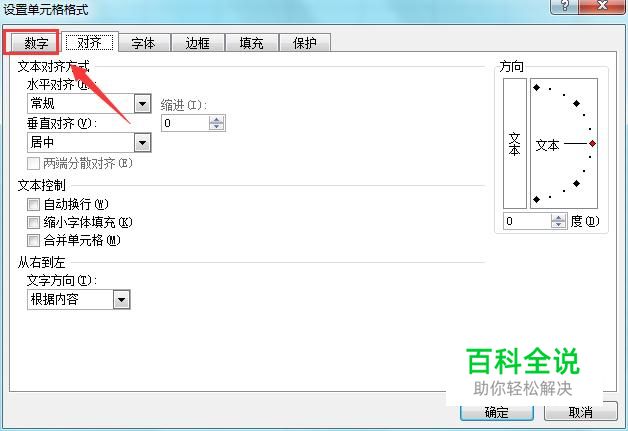Click the help question mark button
The width and height of the screenshot is (628, 431).
(x=565, y=6)
